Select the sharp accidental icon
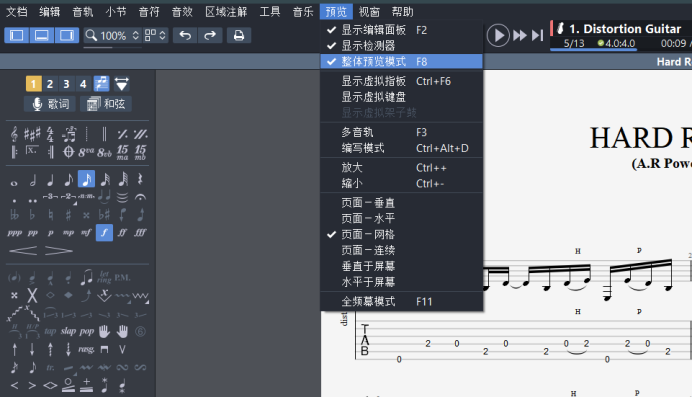The width and height of the screenshot is (692, 397). coord(68,215)
